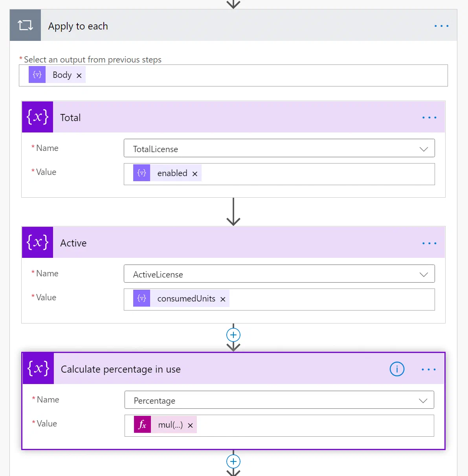Click the enabled token icon
This screenshot has width=468, height=476.
point(141,173)
